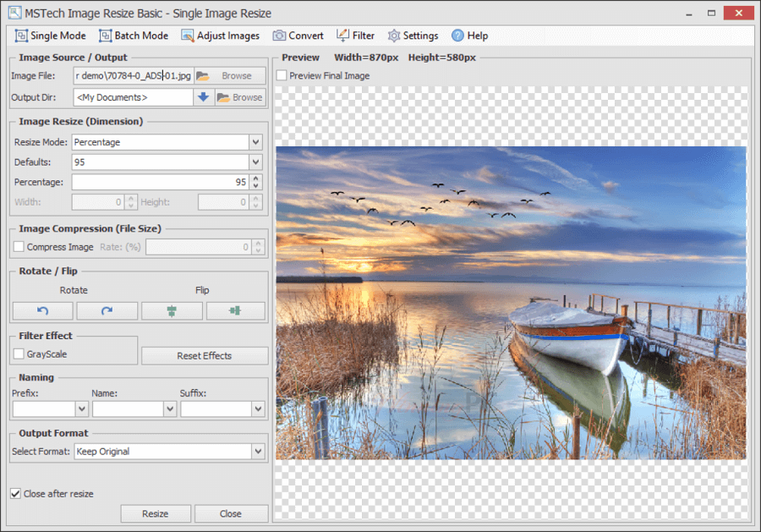Rotate the image counterclockwise
Image resolution: width=761 pixels, height=532 pixels.
coord(41,311)
